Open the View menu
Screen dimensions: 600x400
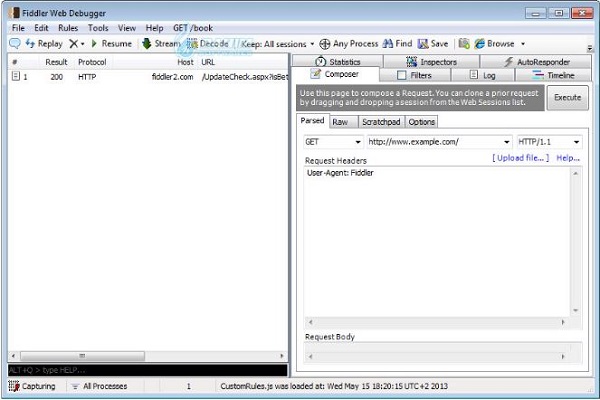[x=127, y=28]
